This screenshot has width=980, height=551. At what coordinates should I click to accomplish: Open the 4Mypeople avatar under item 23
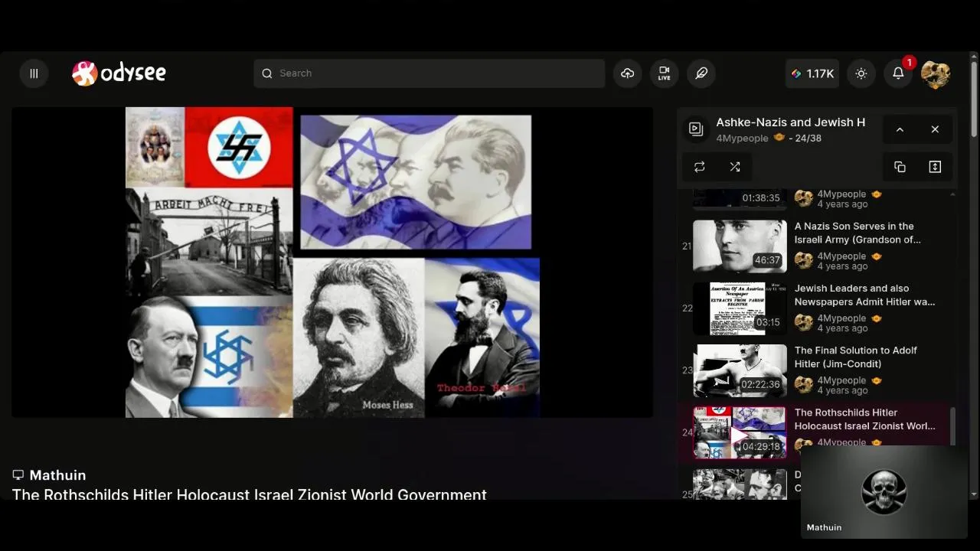click(x=804, y=385)
